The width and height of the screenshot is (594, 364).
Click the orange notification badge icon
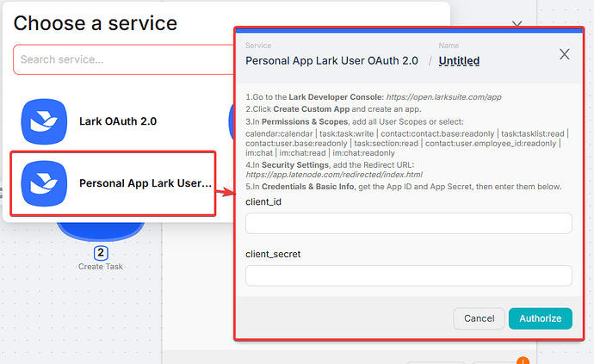[523, 361]
